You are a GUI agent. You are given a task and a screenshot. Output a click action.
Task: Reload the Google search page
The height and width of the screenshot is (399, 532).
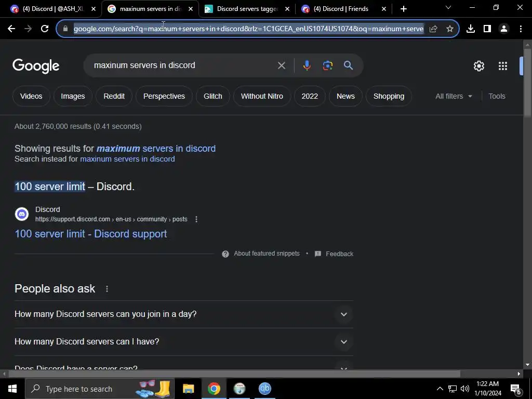point(45,29)
